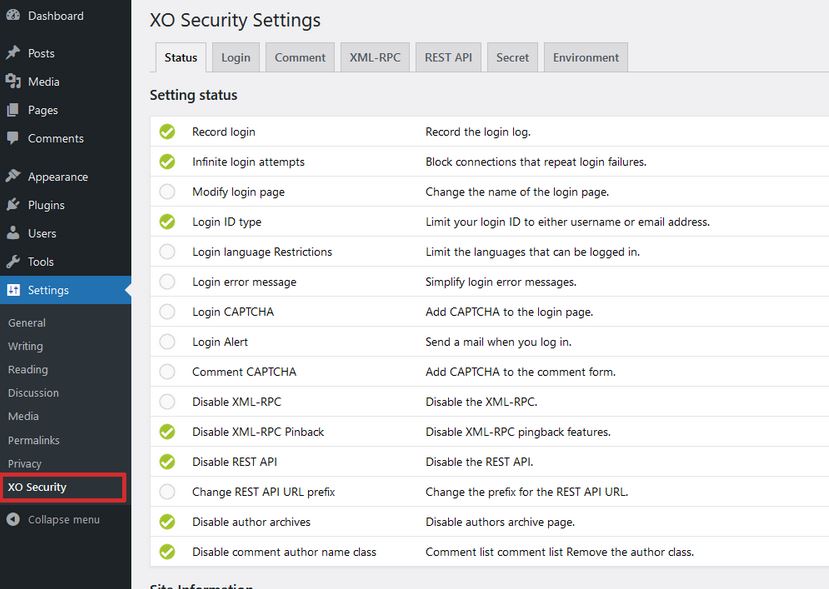The image size is (829, 589).
Task: Click the green check for Disable comment author name class
Action: click(167, 552)
